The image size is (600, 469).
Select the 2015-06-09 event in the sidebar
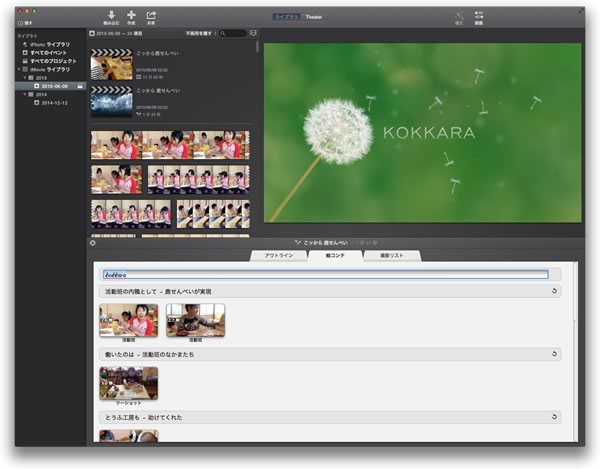(x=51, y=86)
